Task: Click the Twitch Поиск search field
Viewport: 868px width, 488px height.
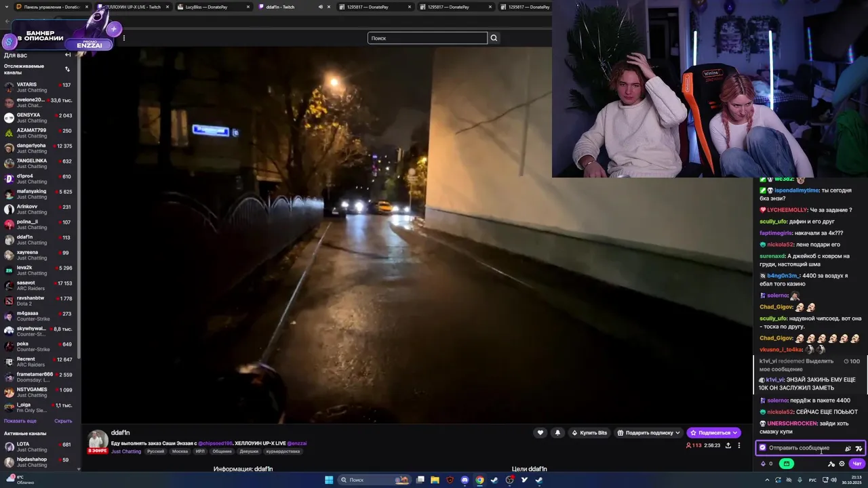Action: coord(427,38)
